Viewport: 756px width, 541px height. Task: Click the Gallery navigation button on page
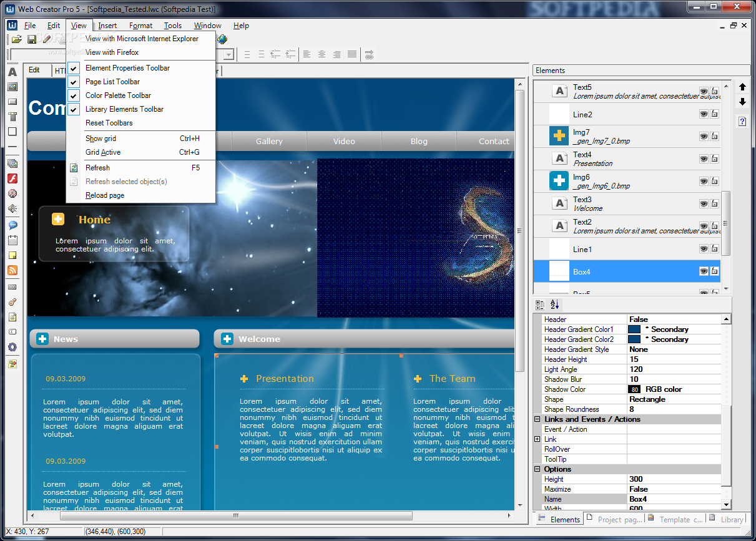point(269,142)
